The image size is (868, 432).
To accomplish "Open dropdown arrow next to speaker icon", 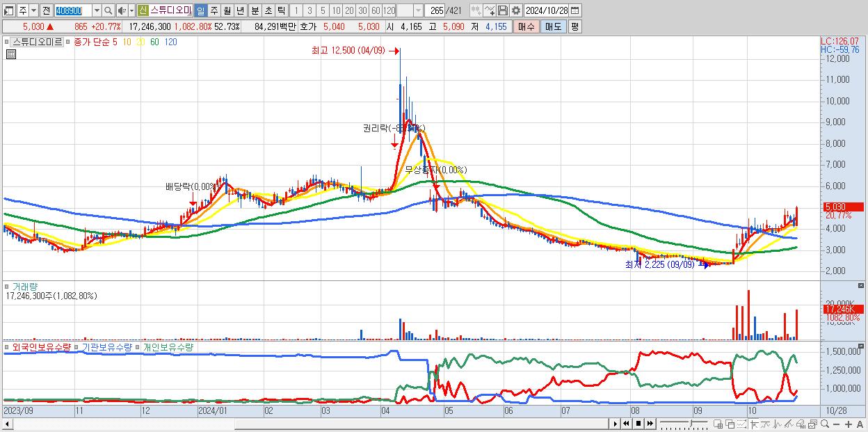I will click(132, 10).
